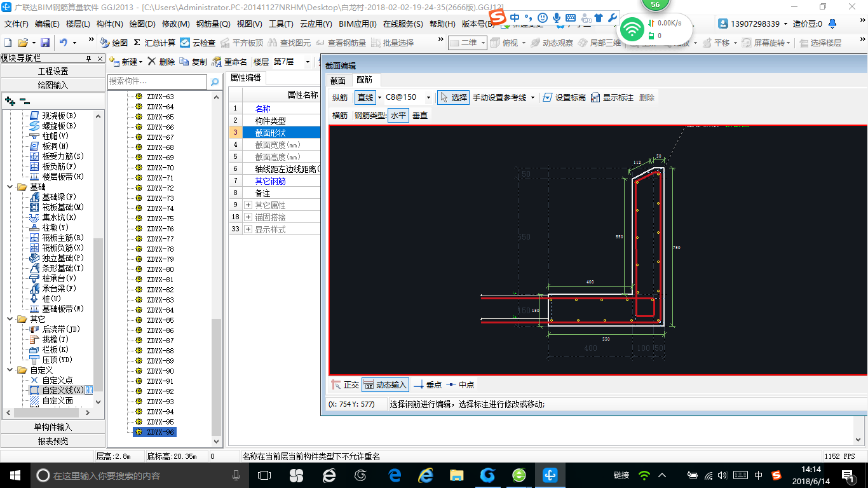This screenshot has width=868, height=488.
Task: Select the 直线 line draw mode
Action: pos(365,97)
